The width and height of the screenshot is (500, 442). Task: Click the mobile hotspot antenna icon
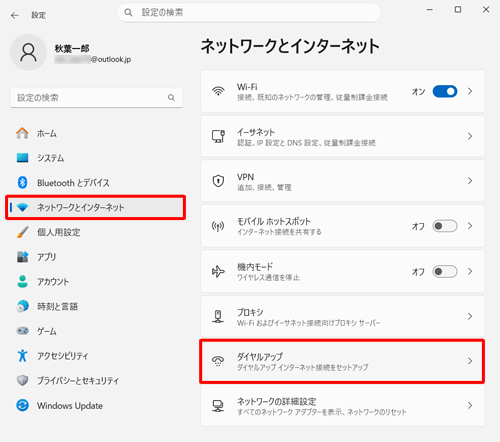coord(218,226)
